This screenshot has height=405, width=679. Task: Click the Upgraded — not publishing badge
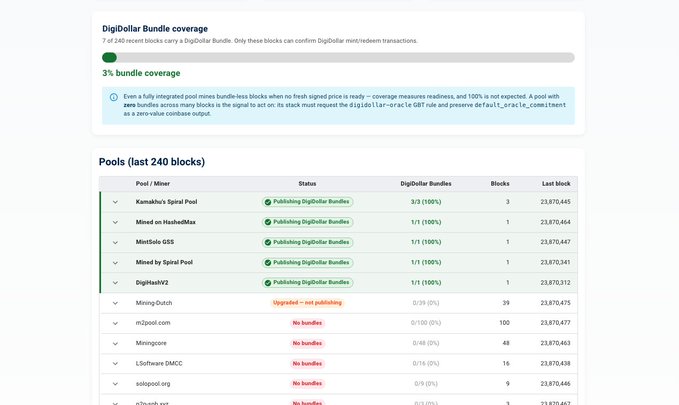point(307,303)
